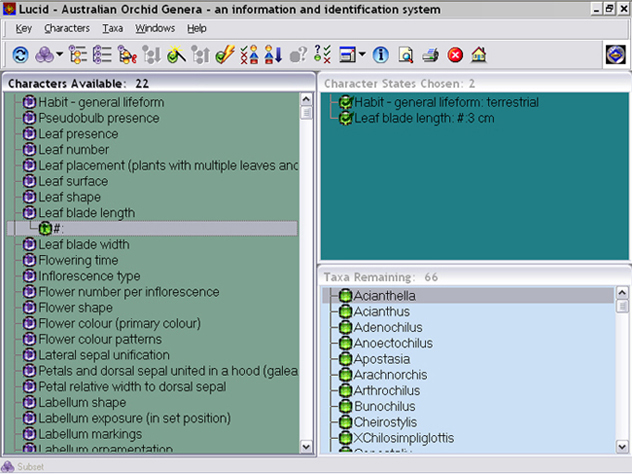
Task: Select the Flower colour patterns character
Action: pos(100,339)
